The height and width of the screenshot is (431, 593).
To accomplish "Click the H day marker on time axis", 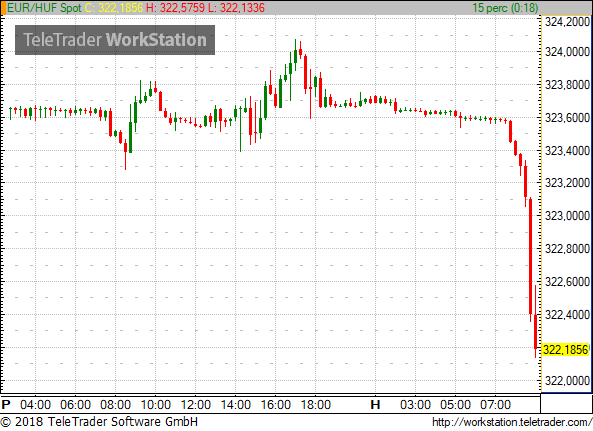I will tap(375, 405).
